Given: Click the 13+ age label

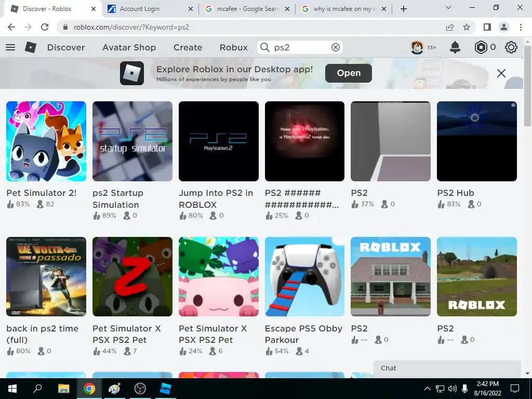Looking at the screenshot, I should [432, 47].
